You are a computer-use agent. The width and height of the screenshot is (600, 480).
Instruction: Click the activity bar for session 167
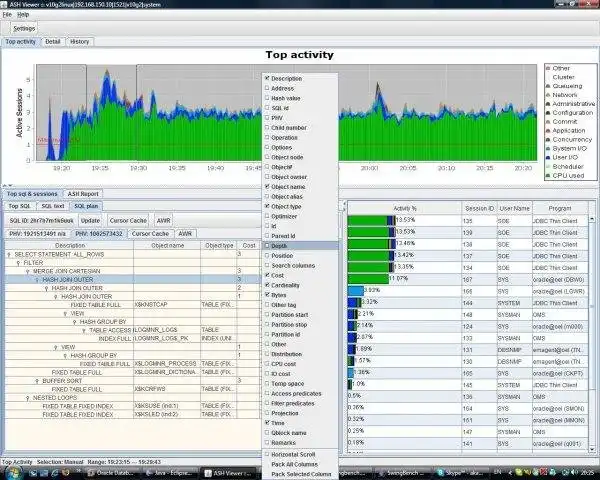(x=368, y=279)
